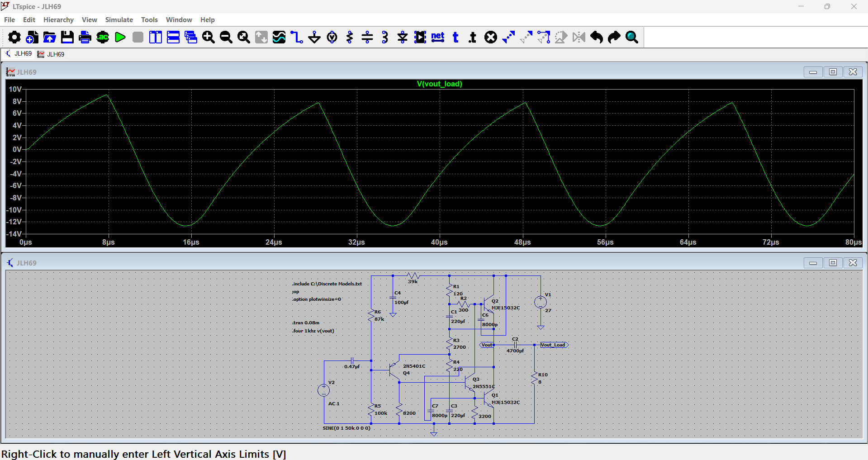
Task: Open the Simulate menu
Action: point(119,20)
